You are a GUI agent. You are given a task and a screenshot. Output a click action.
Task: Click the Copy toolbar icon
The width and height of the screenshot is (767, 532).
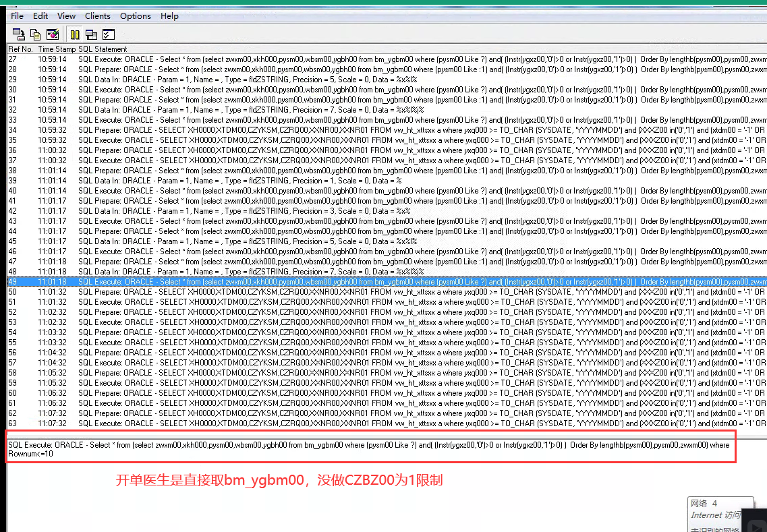coord(36,34)
